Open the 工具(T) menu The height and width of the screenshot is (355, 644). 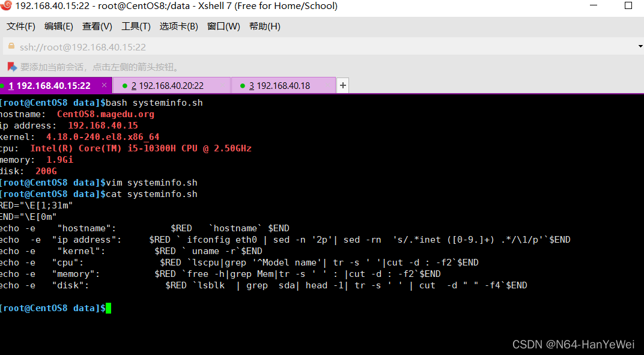[136, 26]
